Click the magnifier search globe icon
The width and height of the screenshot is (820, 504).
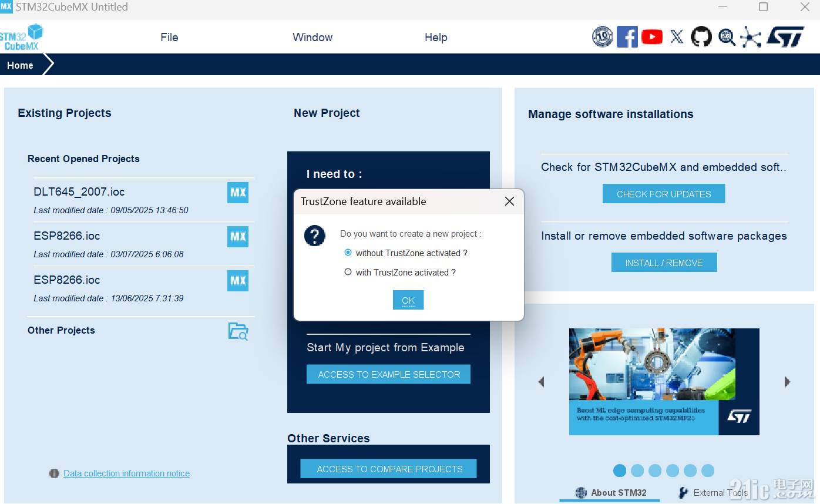(727, 37)
